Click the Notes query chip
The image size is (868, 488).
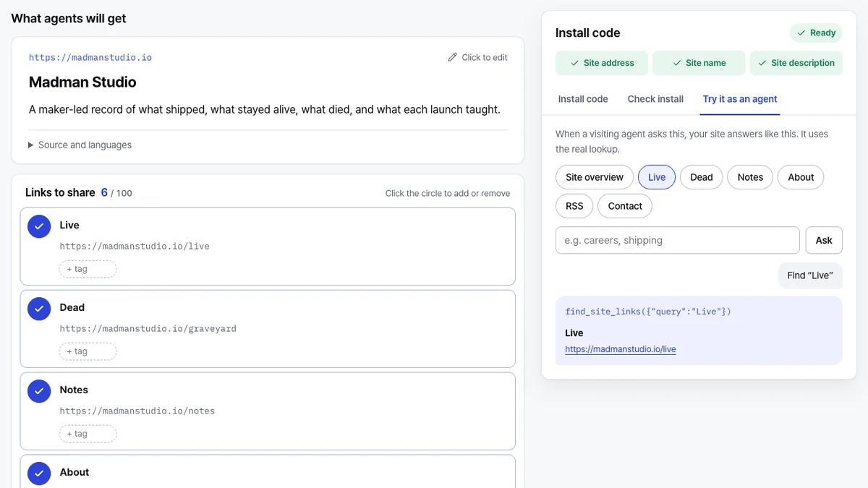(x=750, y=177)
